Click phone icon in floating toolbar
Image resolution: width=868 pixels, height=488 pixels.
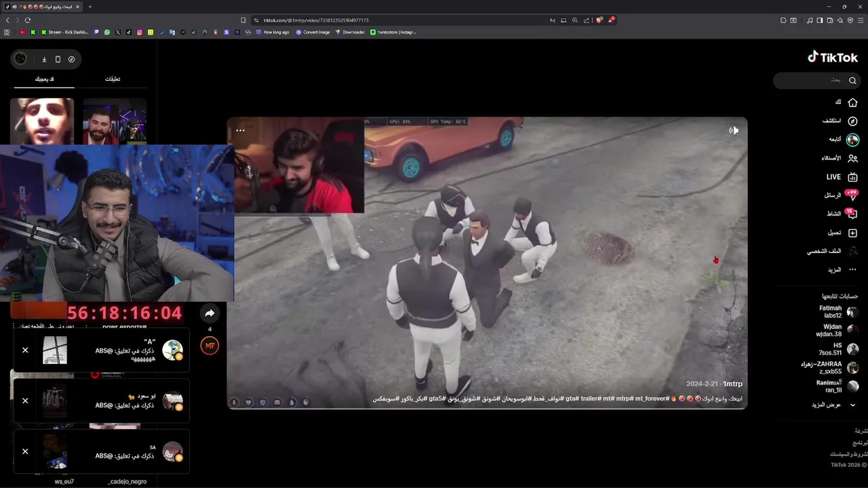point(58,59)
